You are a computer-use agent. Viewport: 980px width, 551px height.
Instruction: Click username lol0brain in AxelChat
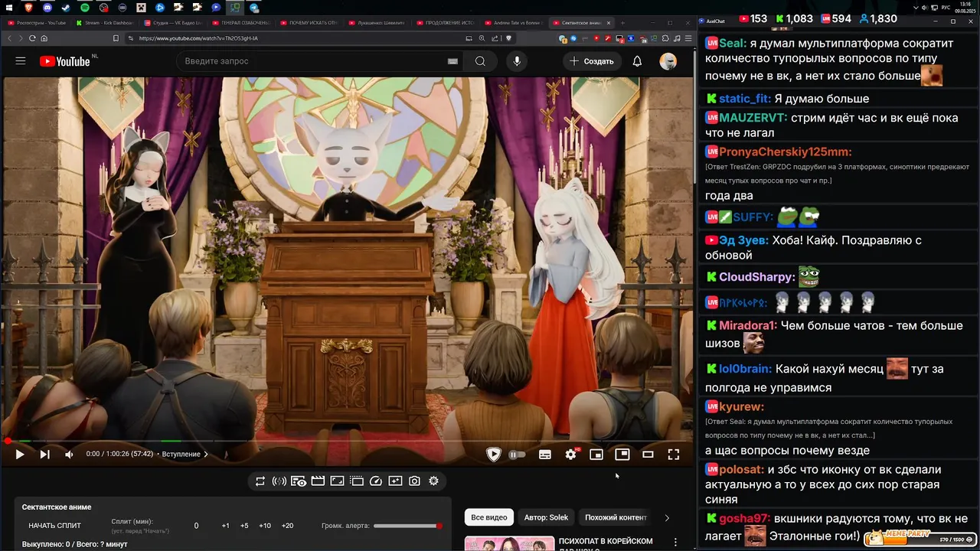point(745,369)
